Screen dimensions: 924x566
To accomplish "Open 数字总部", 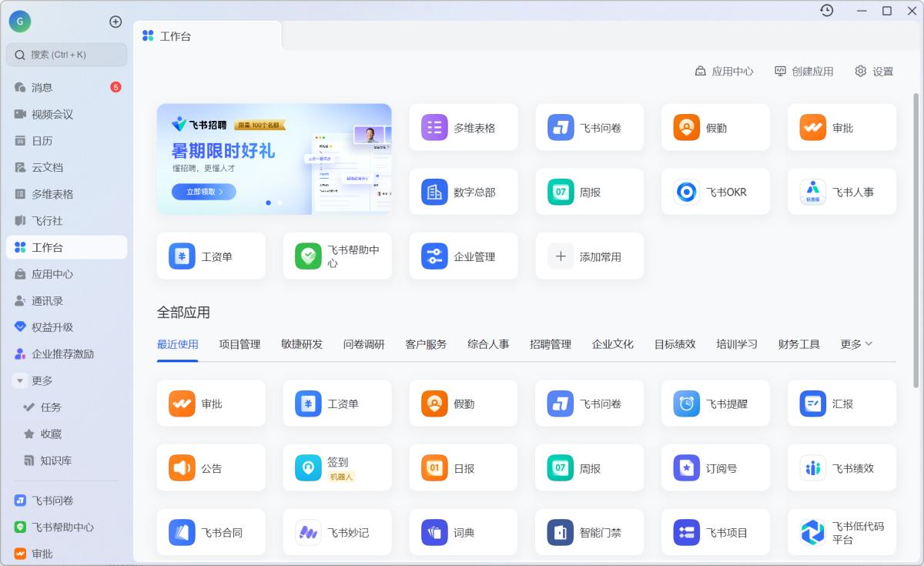I will pyautogui.click(x=463, y=192).
